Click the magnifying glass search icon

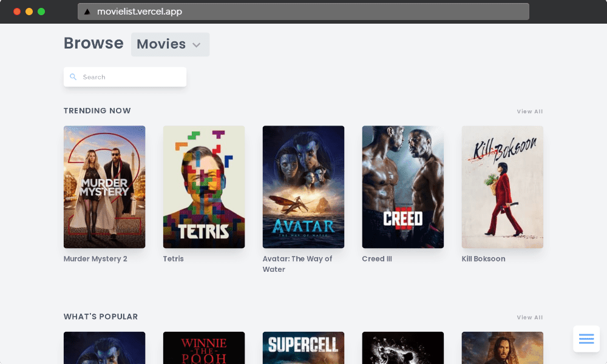[x=73, y=77]
